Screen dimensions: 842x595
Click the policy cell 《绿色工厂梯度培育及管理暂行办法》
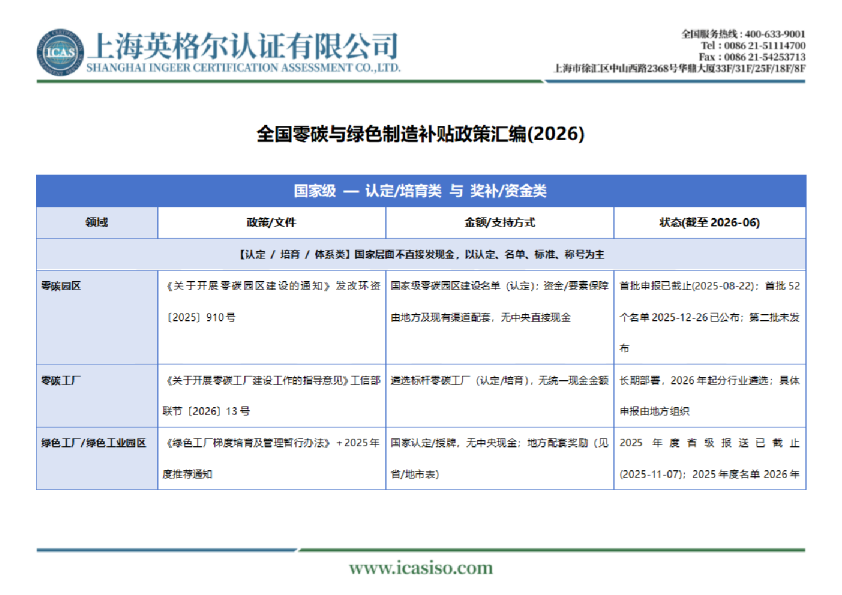point(272,459)
